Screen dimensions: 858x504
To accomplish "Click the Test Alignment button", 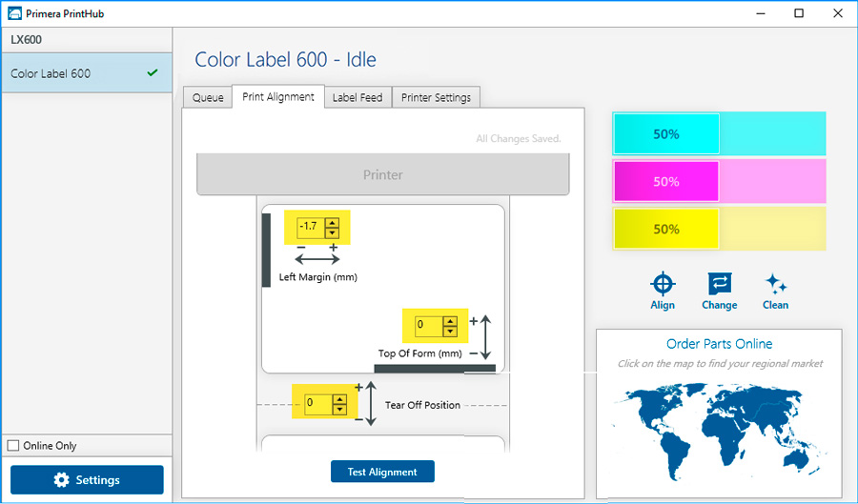I will (382, 472).
